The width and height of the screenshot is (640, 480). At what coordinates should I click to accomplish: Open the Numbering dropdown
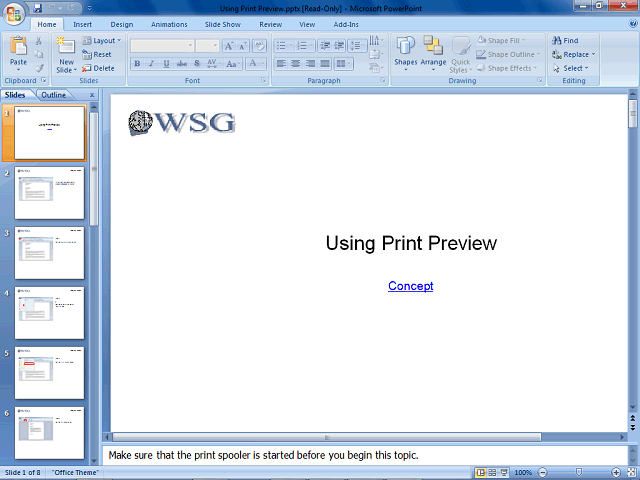304,45
